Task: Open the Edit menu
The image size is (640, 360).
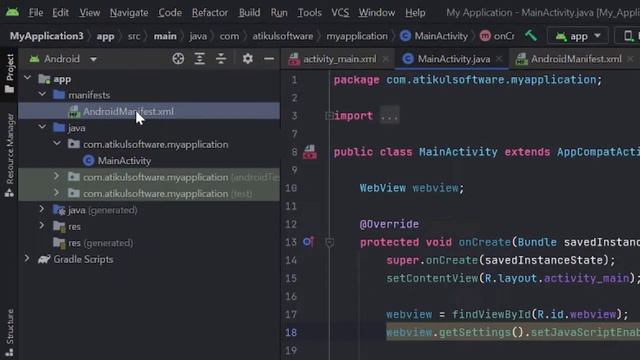Action: [x=60, y=13]
